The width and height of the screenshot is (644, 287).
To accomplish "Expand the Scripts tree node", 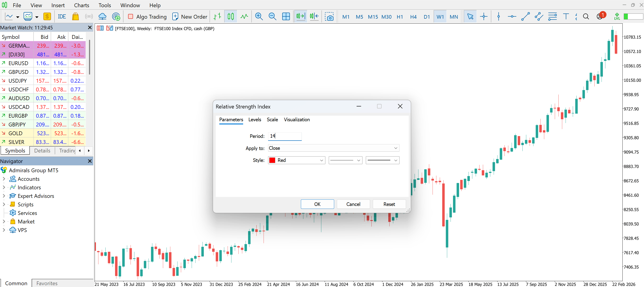I will (4, 204).
